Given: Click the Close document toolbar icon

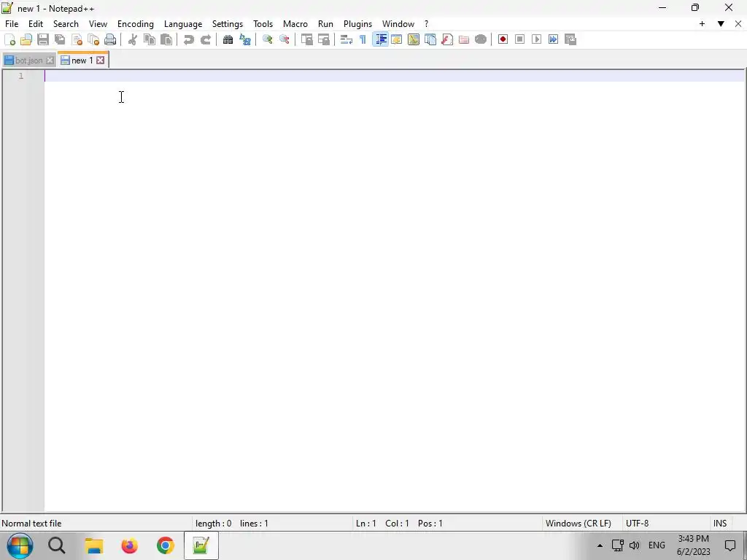Looking at the screenshot, I should click(x=77, y=39).
